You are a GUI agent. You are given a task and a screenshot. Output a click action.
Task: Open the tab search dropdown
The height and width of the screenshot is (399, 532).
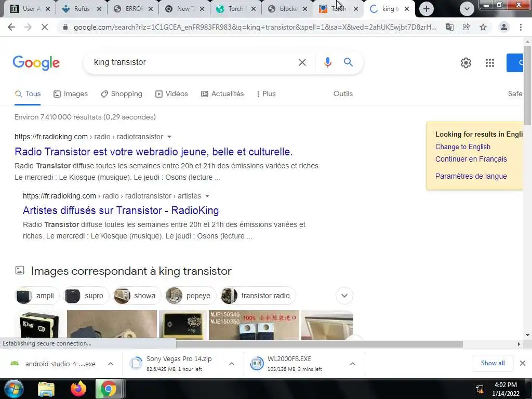[x=467, y=9]
